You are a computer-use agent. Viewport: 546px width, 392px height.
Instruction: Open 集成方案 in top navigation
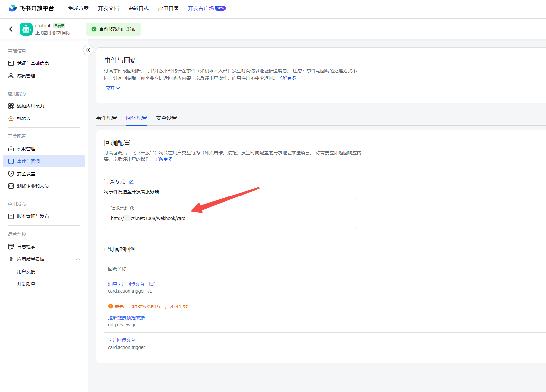(78, 8)
